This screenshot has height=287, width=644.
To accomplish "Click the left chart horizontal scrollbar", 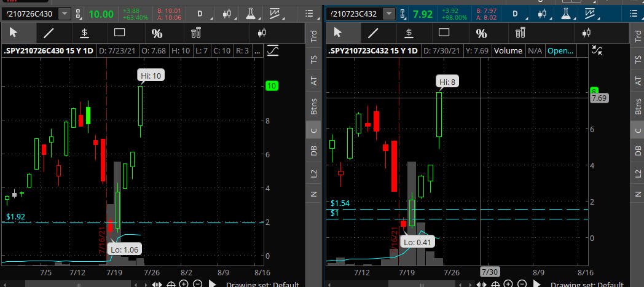I will [x=78, y=284].
